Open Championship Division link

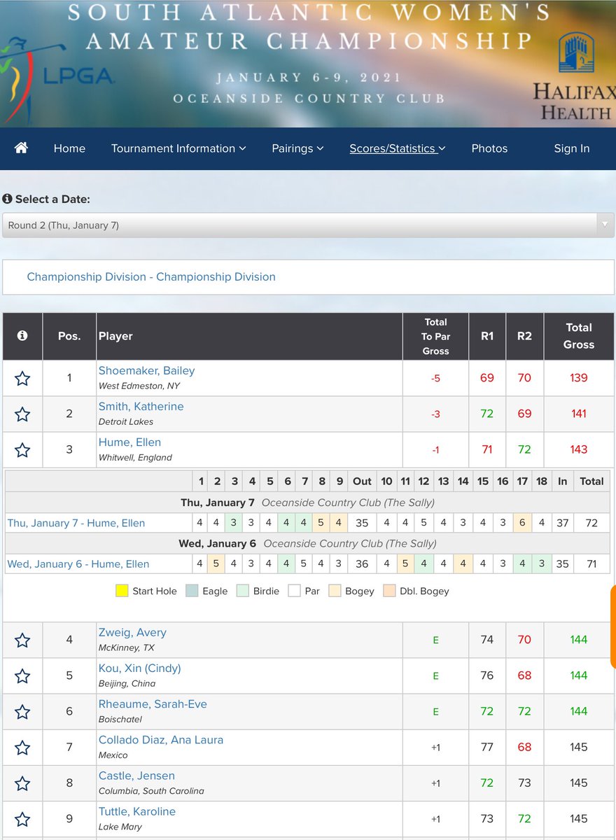click(x=151, y=276)
